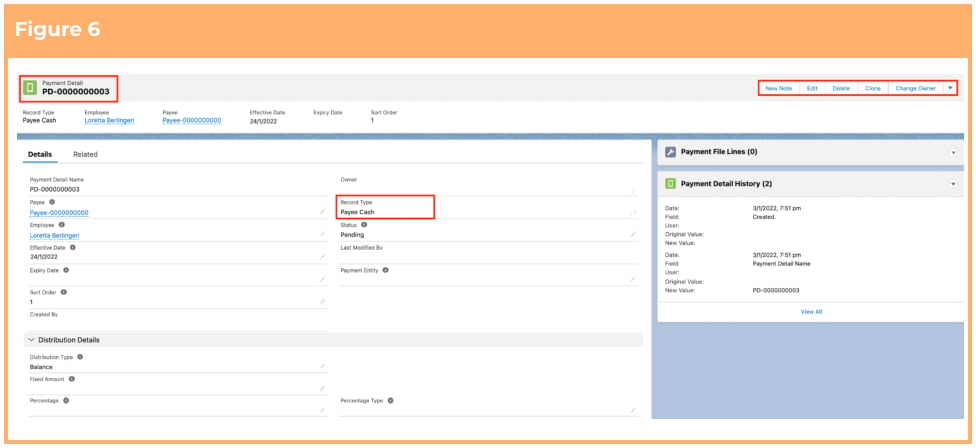Click info icon beside Status label
This screenshot has height=448, width=976.
click(x=364, y=225)
